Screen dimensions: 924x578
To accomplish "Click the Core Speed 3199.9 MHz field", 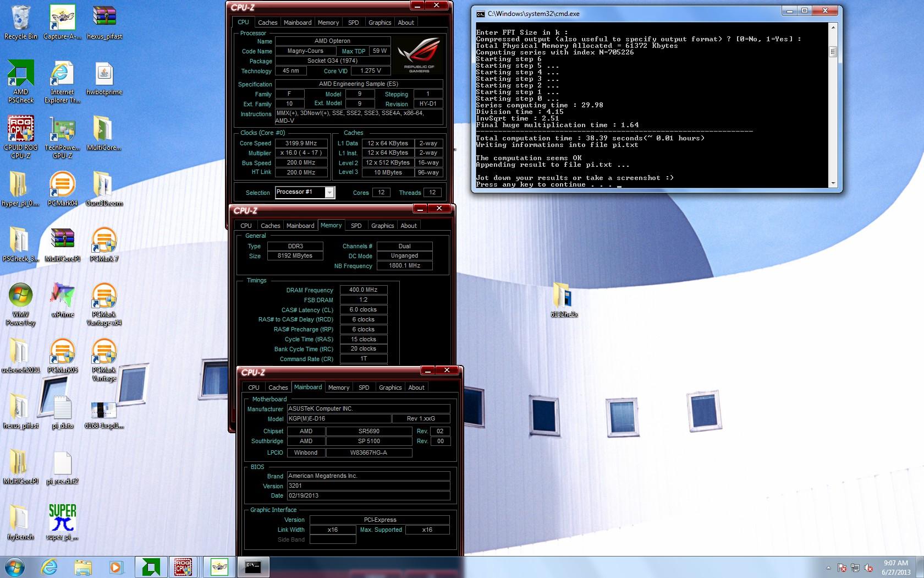I will point(301,143).
